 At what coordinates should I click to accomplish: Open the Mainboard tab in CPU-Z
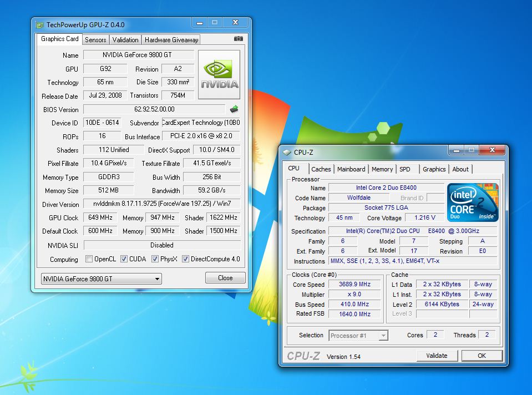coord(351,169)
